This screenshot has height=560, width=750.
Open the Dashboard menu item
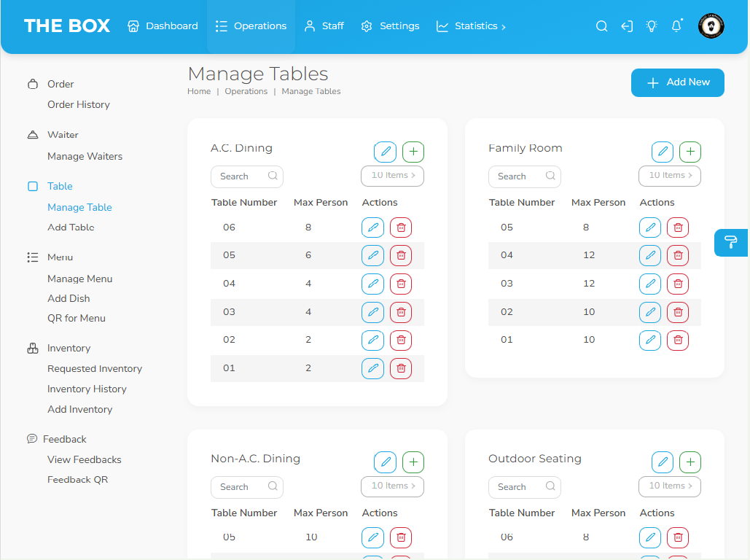[x=163, y=26]
